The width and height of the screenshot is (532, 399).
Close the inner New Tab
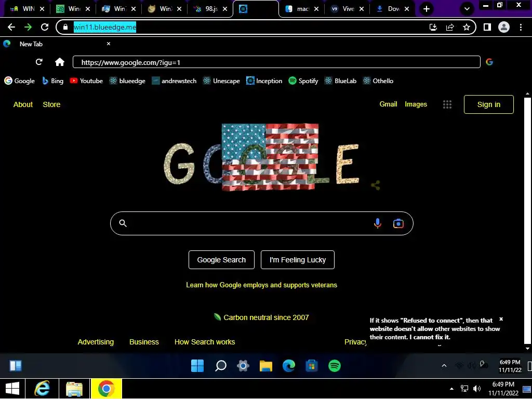109,44
